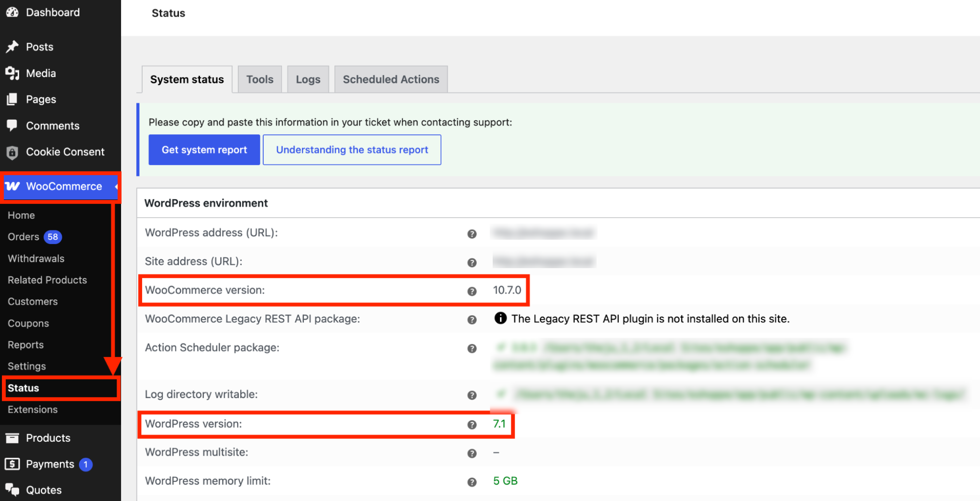Click the Log directory writable label

(201, 394)
